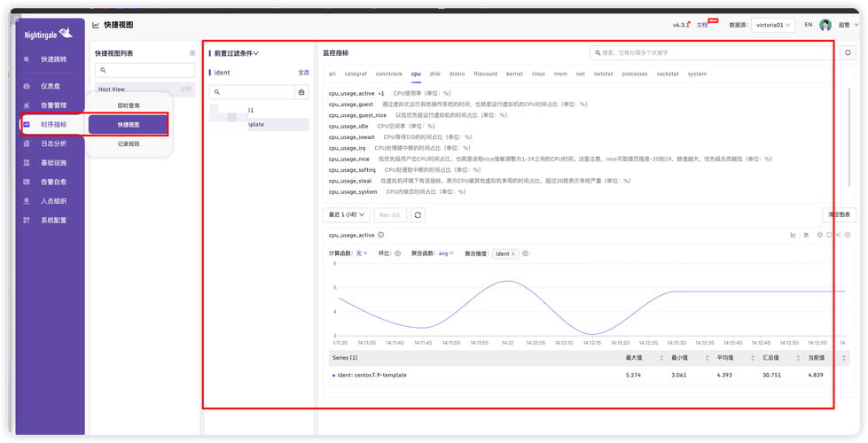Select the cpu_usage_active metric
This screenshot has height=443, width=868.
pyautogui.click(x=351, y=93)
